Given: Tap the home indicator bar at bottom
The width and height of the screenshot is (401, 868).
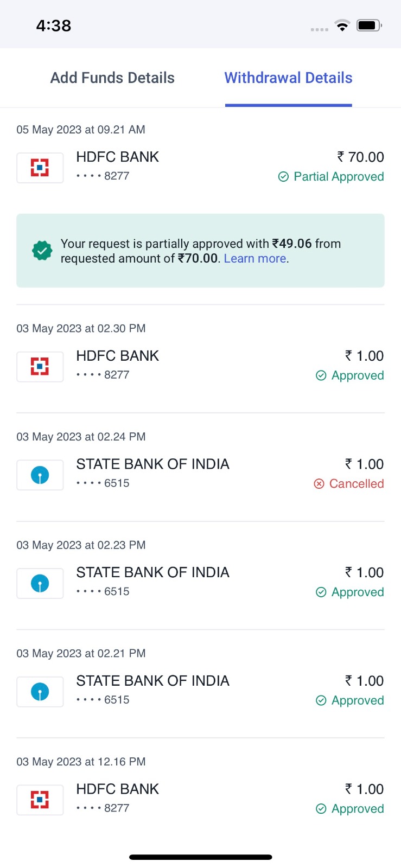Looking at the screenshot, I should pos(200,857).
